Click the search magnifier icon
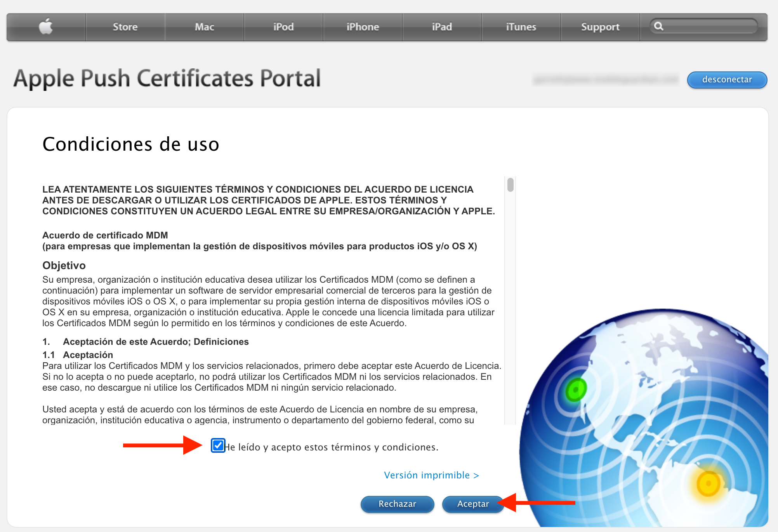Viewport: 778px width, 532px height. [x=658, y=26]
